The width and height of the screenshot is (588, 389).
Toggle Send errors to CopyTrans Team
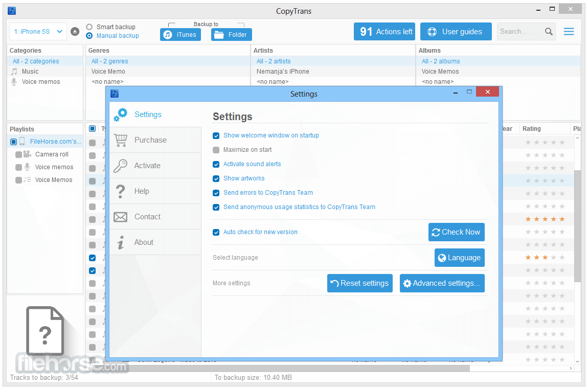point(216,193)
